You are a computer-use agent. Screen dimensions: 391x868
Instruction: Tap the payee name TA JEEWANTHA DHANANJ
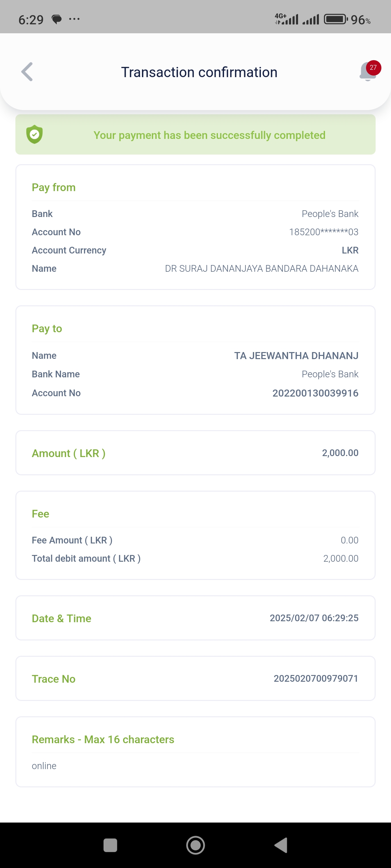click(x=296, y=356)
